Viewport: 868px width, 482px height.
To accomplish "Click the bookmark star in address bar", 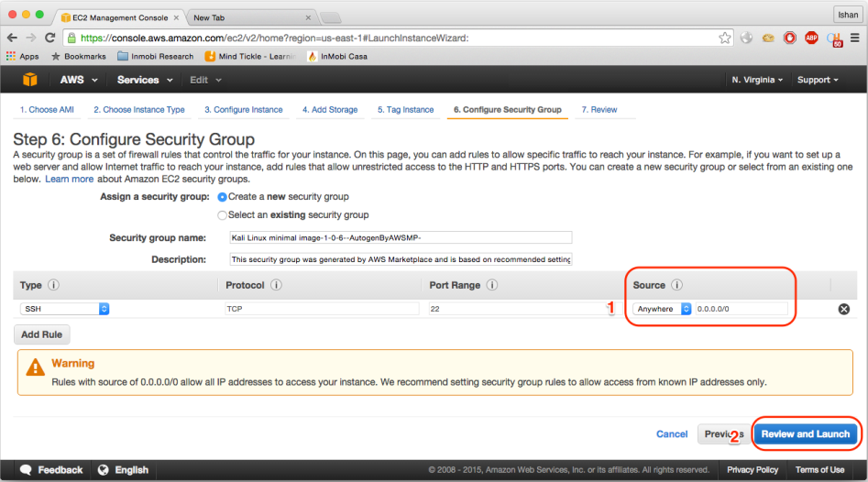I will (x=725, y=38).
